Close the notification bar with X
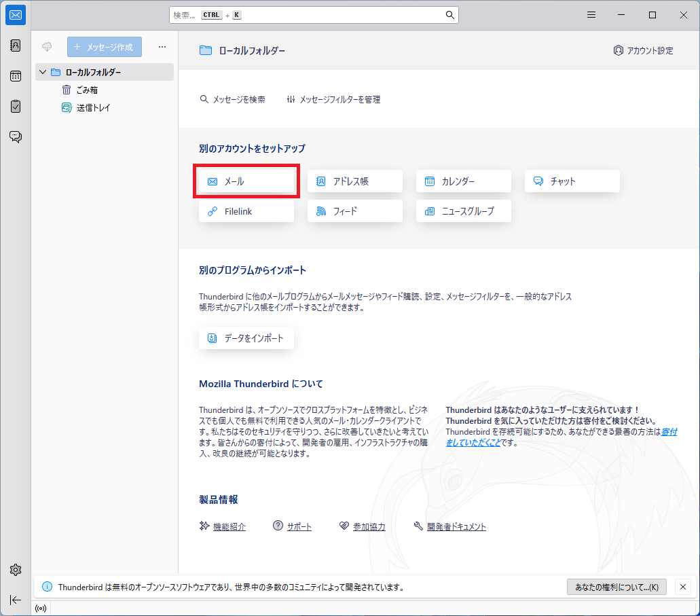 [683, 587]
